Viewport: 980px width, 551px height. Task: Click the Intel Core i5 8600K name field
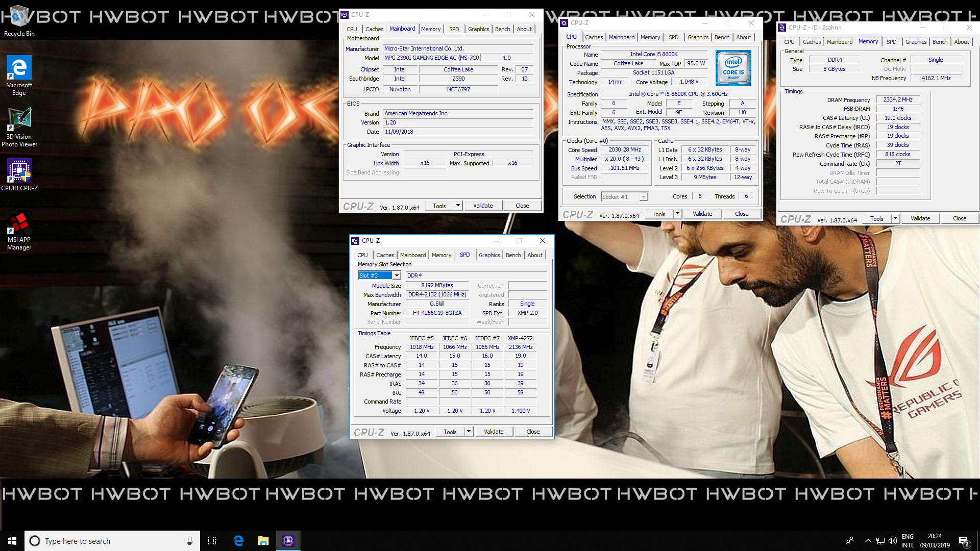[654, 54]
